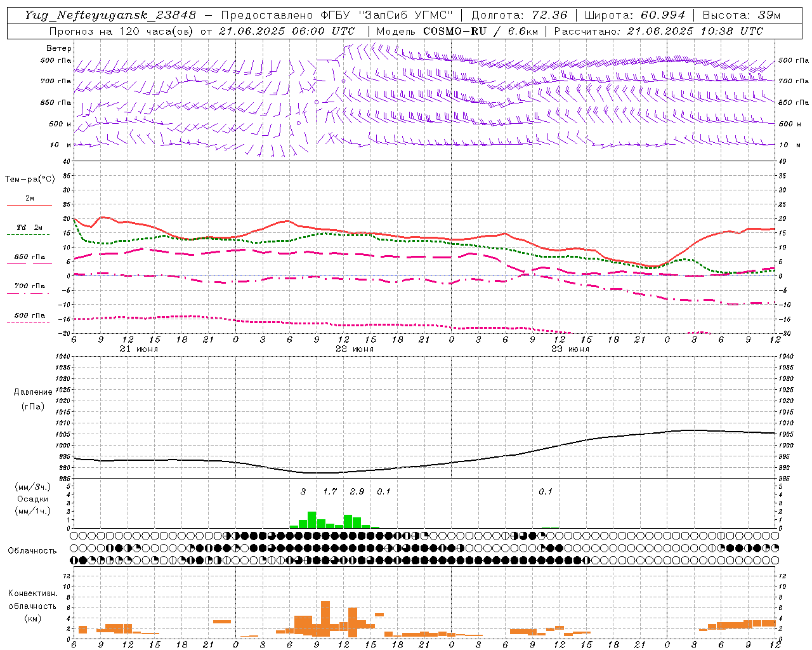812x650 pixels.
Task: Click the Долгота: 72.36 longitude value
Action: (x=519, y=15)
